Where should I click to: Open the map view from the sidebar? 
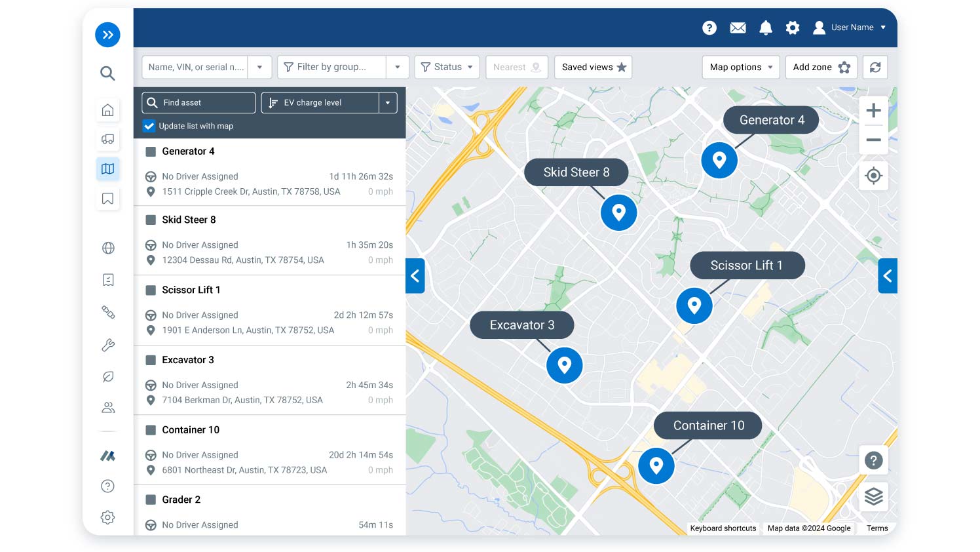pos(107,168)
